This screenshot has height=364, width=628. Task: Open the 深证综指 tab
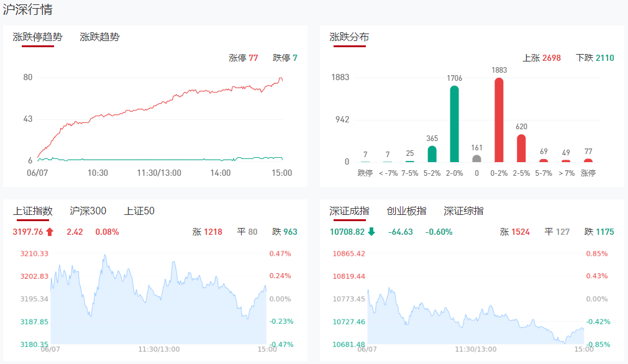tap(463, 211)
